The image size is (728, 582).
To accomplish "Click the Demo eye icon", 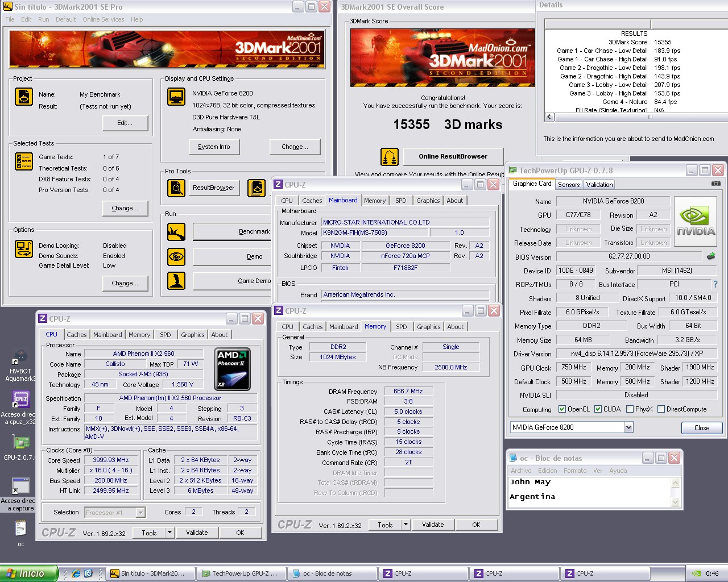I will (176, 257).
